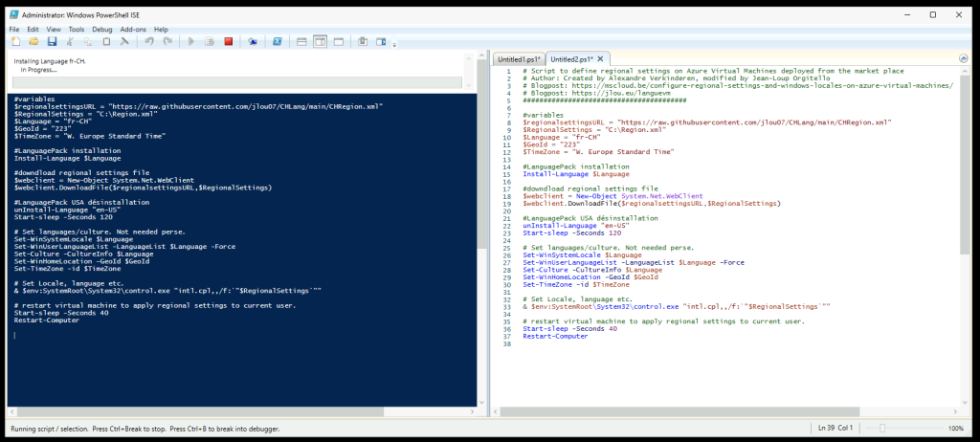
Task: Paste from clipboard using the Paste icon
Action: 106,42
